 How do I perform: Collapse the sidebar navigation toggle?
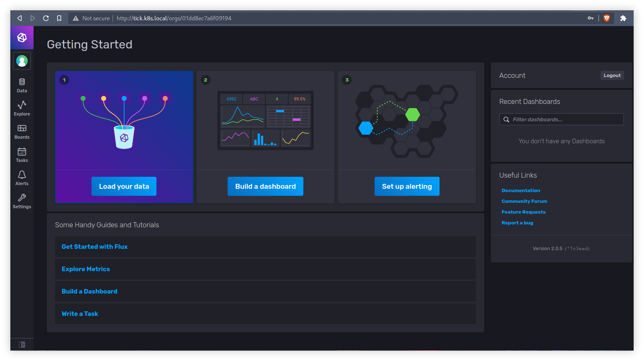point(22,344)
